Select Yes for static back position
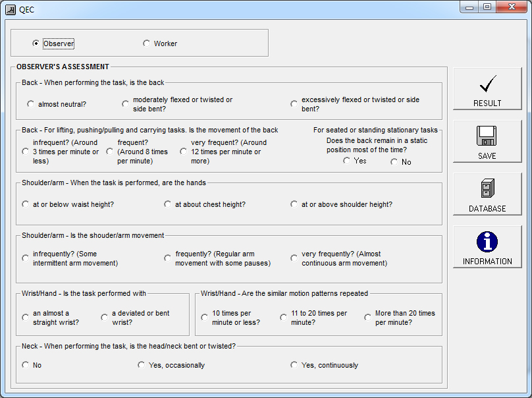Screen dimensions: 532x398 tap(346, 161)
